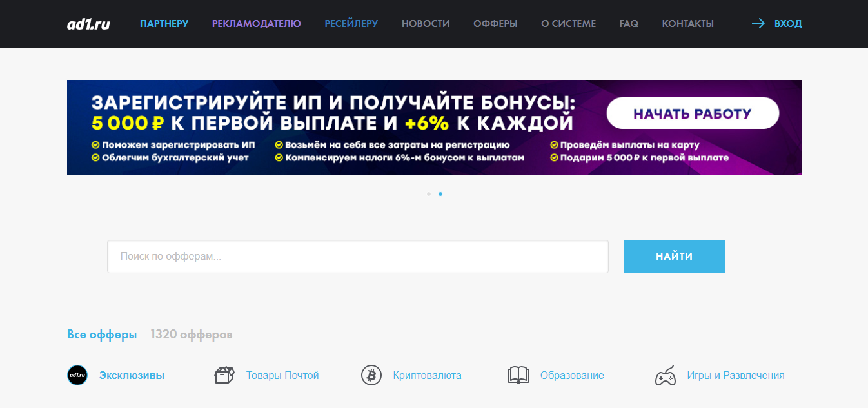868x408 pixels.
Task: Open the О СИСТЕМЕ page
Action: (569, 24)
